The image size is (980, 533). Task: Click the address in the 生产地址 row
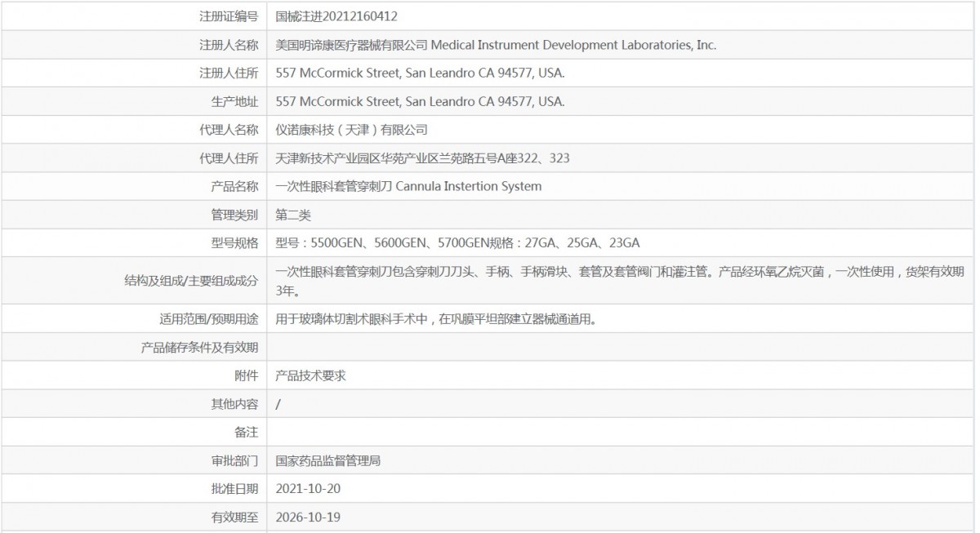421,102
